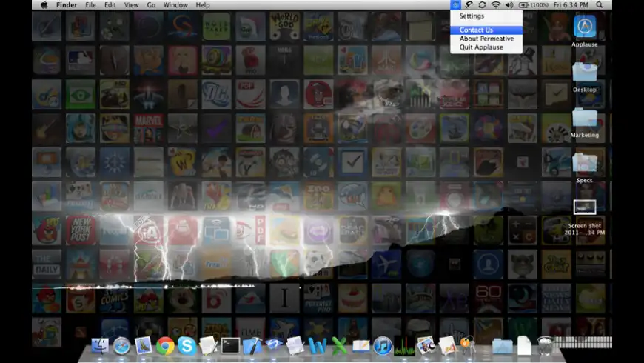Open Spotlight search magnifier

(600, 5)
